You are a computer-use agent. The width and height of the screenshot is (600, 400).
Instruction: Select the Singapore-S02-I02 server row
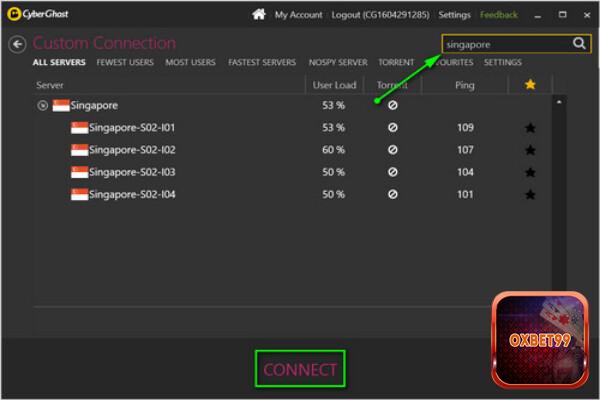[292, 150]
